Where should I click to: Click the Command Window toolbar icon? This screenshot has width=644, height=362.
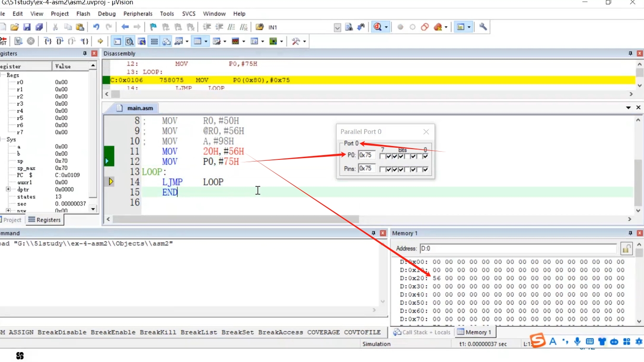click(x=117, y=41)
